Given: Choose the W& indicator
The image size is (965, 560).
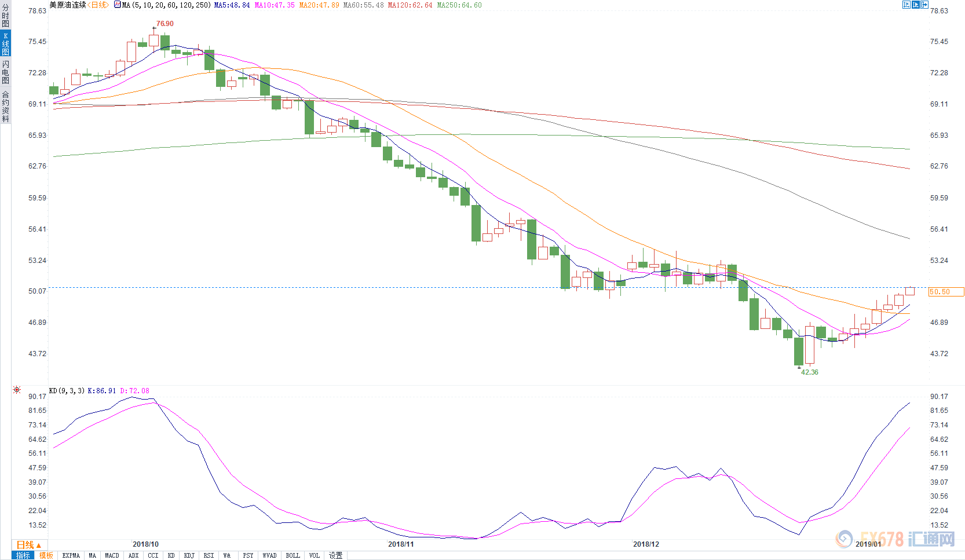Looking at the screenshot, I should (227, 555).
